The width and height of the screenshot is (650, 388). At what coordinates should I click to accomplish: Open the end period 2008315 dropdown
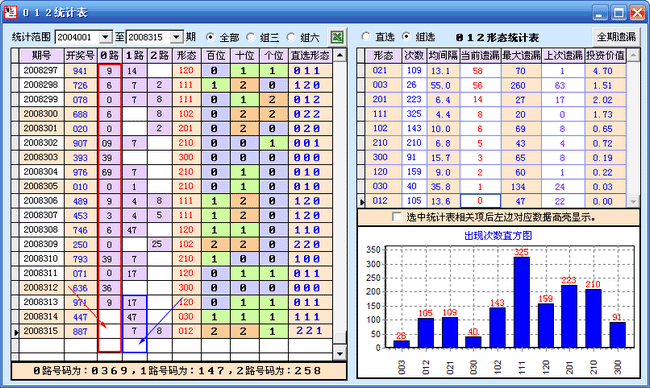coord(177,37)
